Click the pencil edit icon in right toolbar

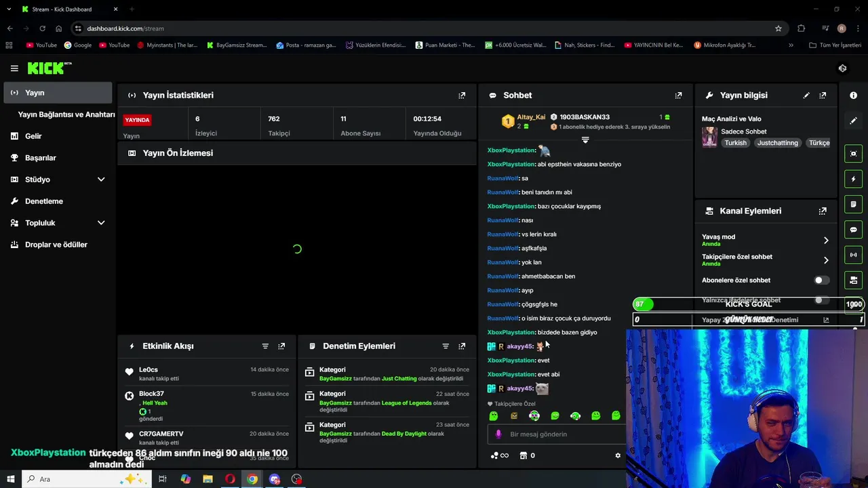point(853,121)
